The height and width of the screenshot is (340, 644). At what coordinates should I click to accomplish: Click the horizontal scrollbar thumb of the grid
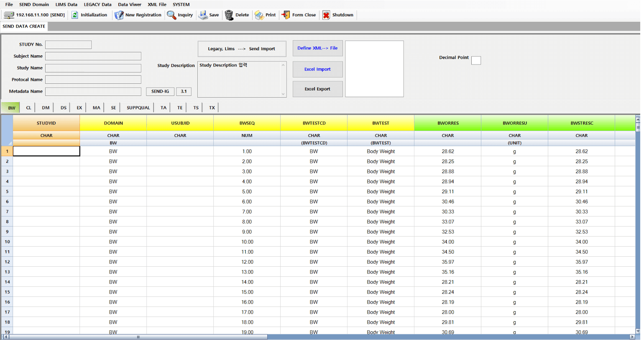coord(138,337)
